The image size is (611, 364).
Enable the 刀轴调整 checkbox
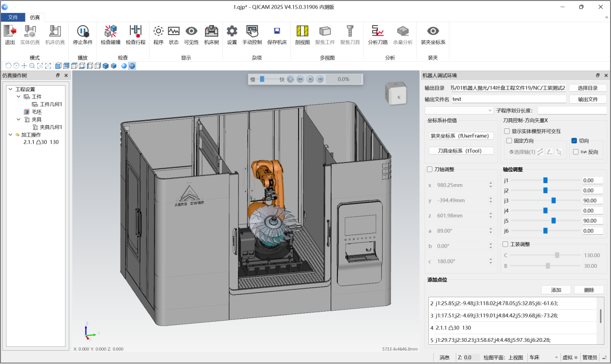pos(430,169)
